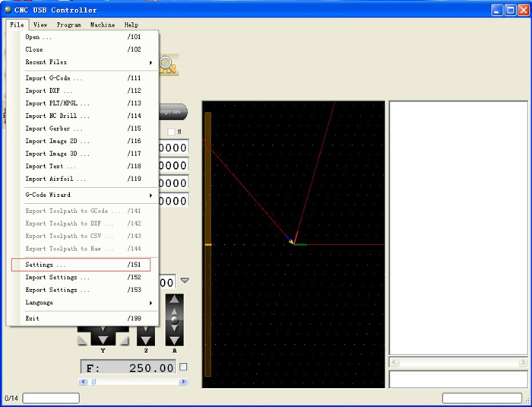Click the A axis center jog ball
The height and width of the screenshot is (407, 532).
(x=174, y=320)
